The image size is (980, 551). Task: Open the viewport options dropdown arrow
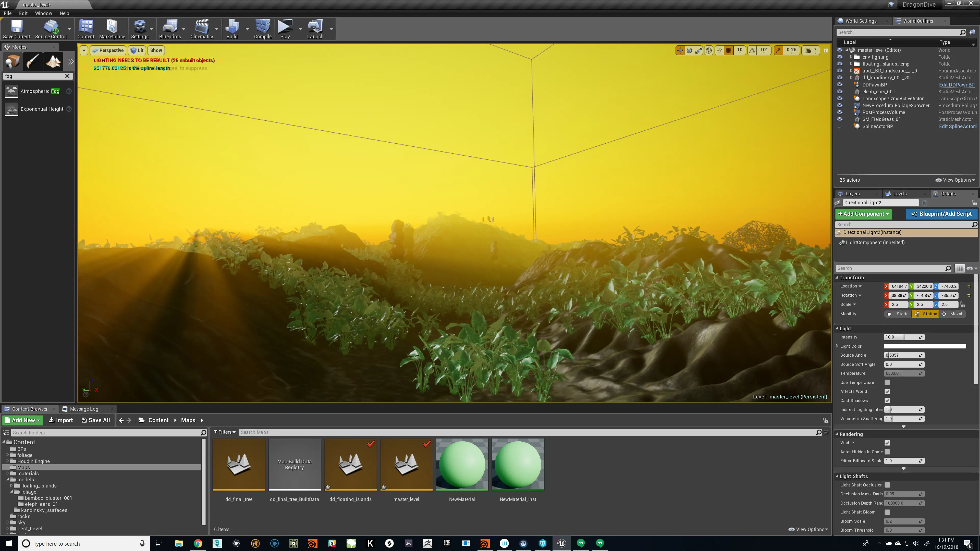84,50
